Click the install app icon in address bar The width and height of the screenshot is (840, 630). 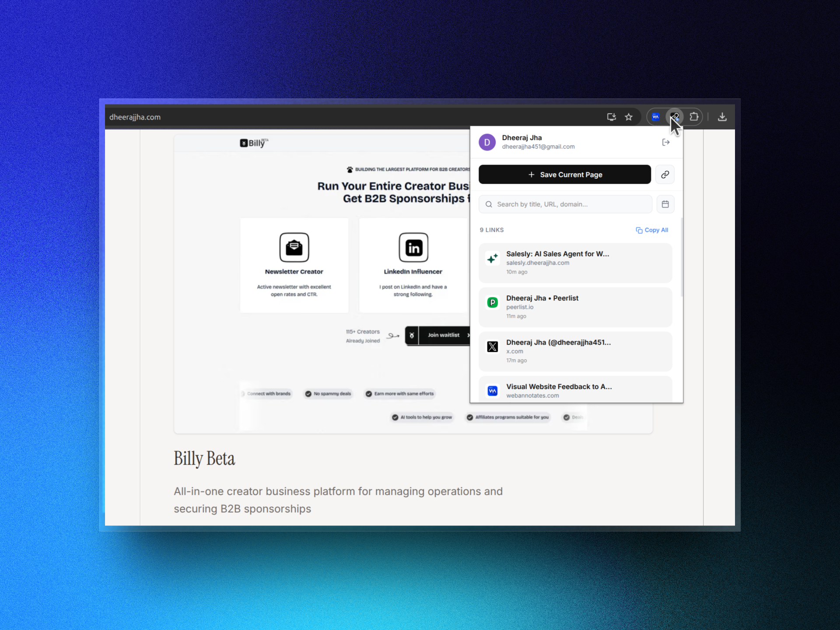coord(611,117)
